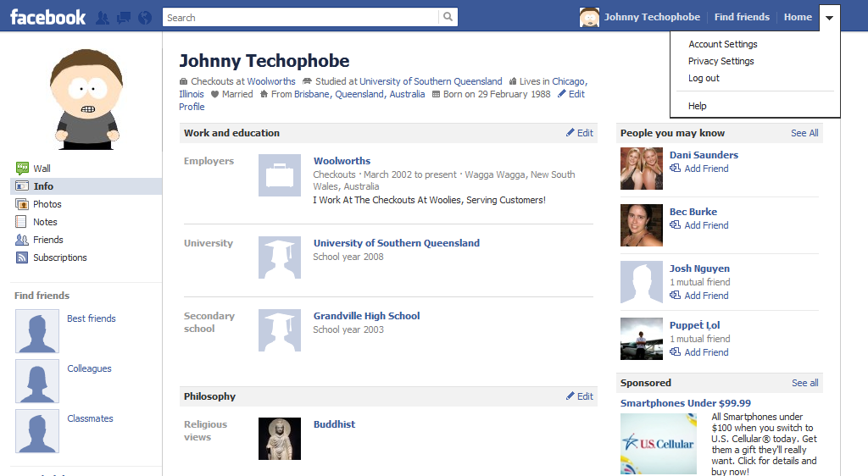The image size is (868, 476).
Task: Open Colleagues list link
Action: pyautogui.click(x=89, y=368)
